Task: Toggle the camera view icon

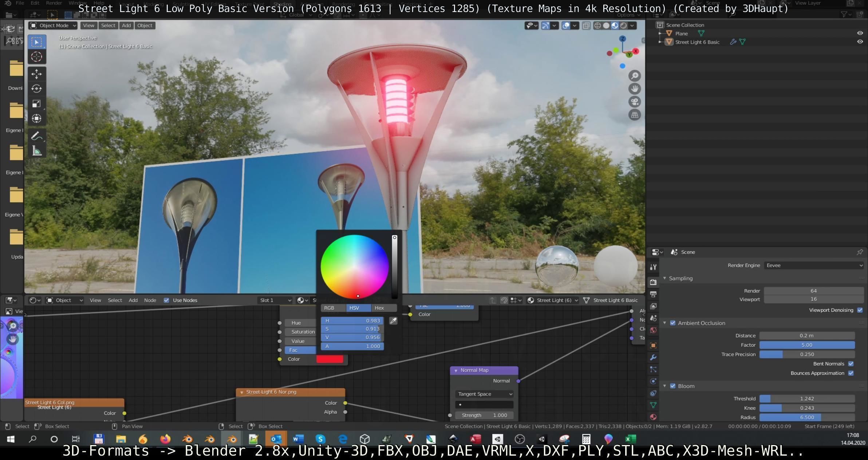Action: pos(635,102)
